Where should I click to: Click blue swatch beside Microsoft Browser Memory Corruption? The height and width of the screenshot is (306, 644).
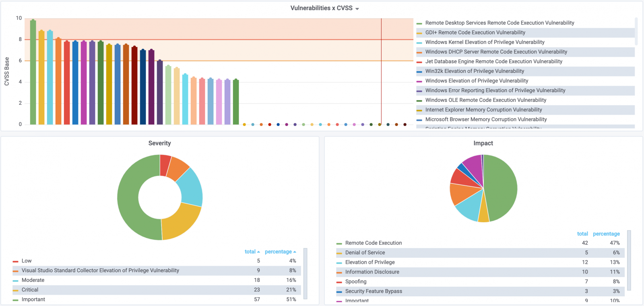pyautogui.click(x=419, y=120)
